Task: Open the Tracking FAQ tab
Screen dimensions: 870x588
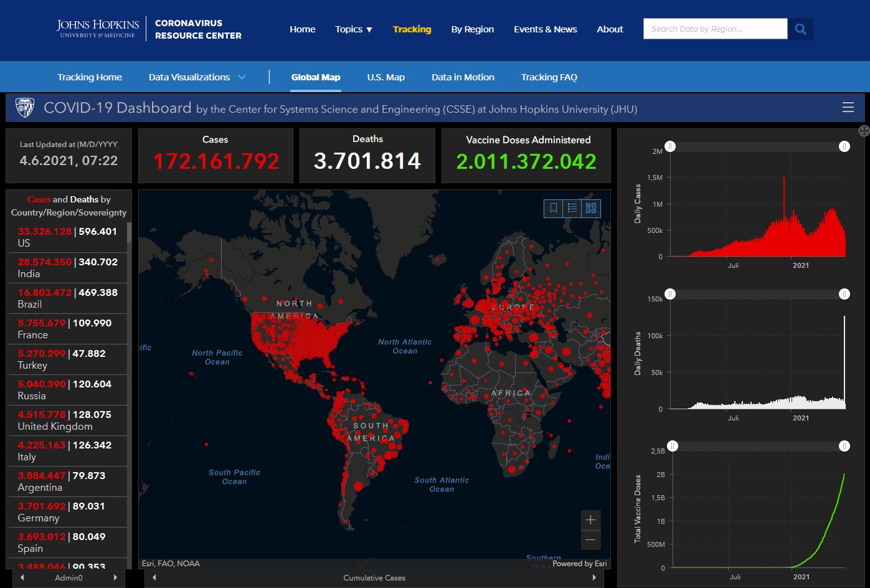Action: (549, 77)
